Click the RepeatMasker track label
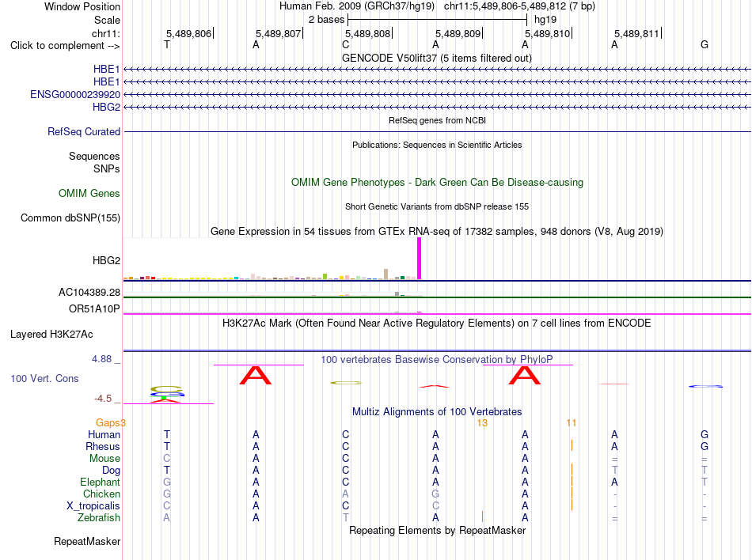 pos(87,541)
